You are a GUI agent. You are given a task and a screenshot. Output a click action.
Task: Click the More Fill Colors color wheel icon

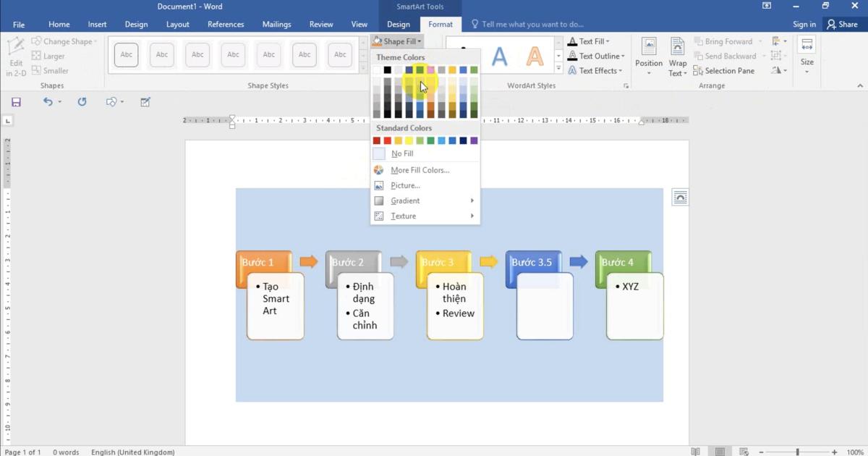[378, 170]
